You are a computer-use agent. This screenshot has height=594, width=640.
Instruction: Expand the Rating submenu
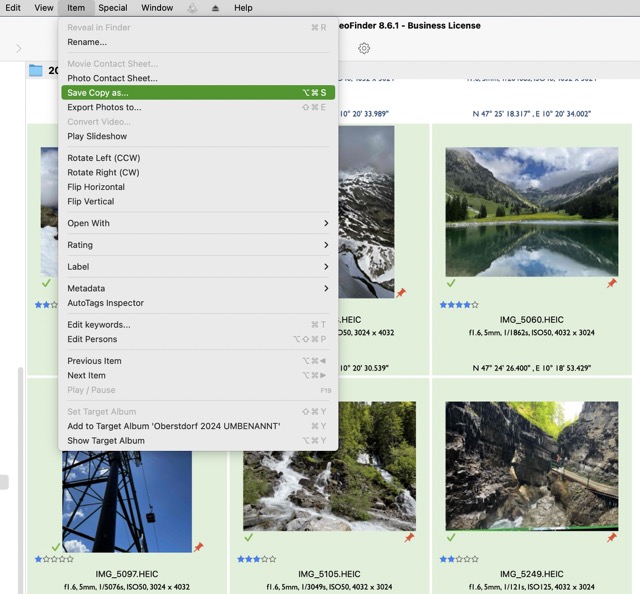click(197, 245)
